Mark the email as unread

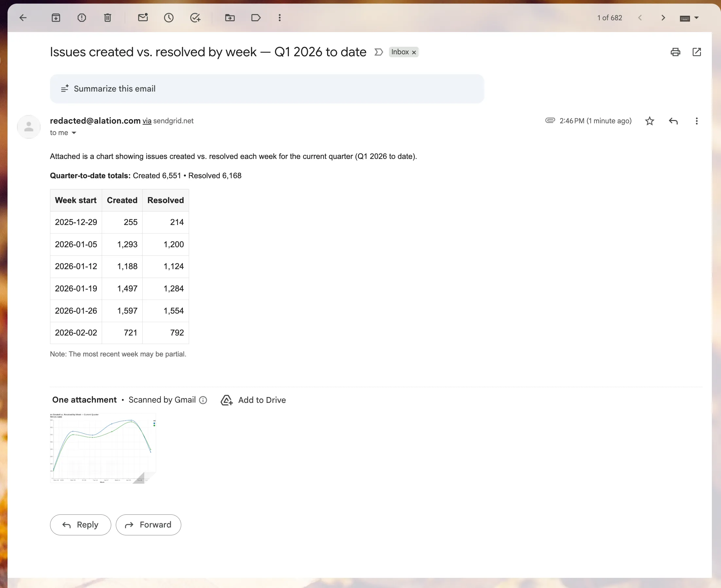pos(143,18)
